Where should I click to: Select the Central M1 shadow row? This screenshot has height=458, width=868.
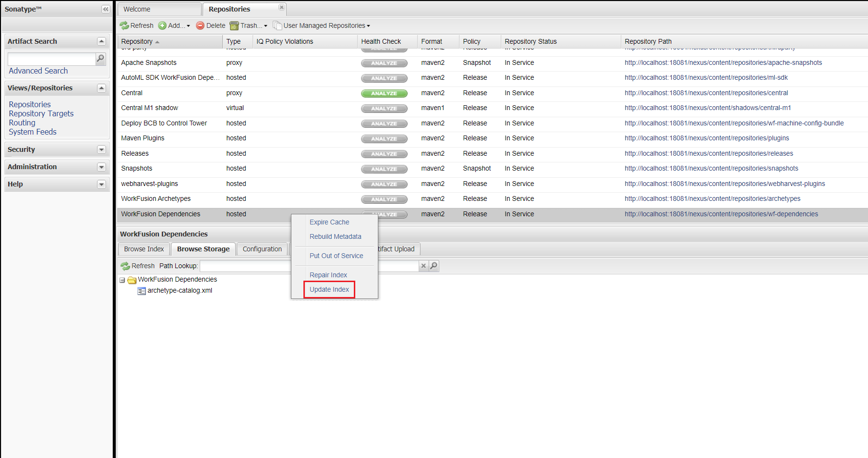492,108
